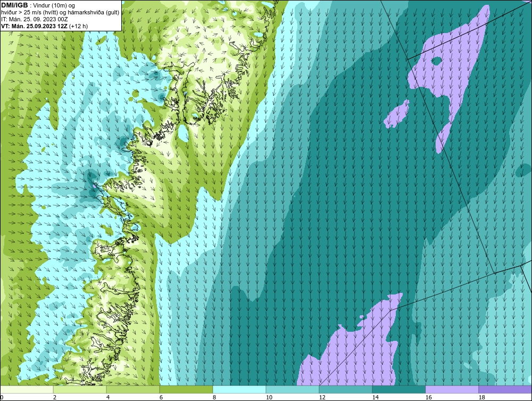Click the 'hviður > 25 m/s' description line
Viewport: 532px width, 401px height.
tap(60, 13)
